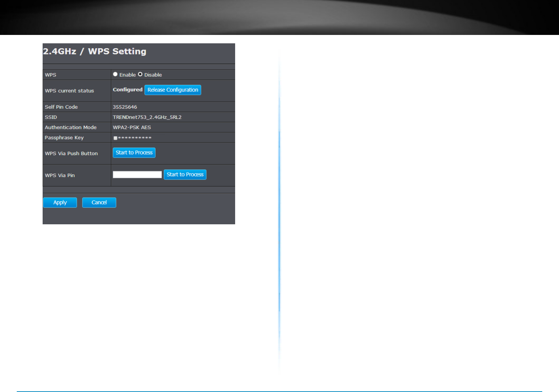Click the WPA2-PSK AES authentication value
The height and width of the screenshot is (392, 559).
click(132, 128)
